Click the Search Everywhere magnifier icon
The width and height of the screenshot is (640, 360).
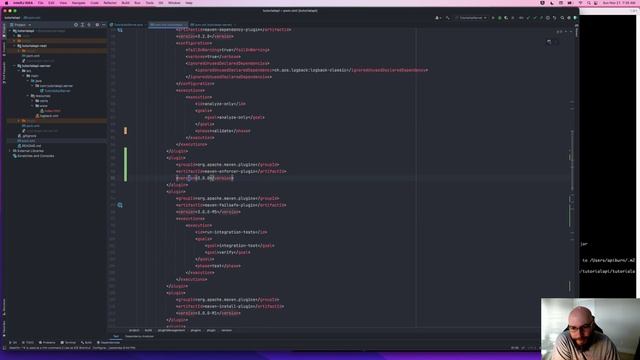tap(562, 18)
